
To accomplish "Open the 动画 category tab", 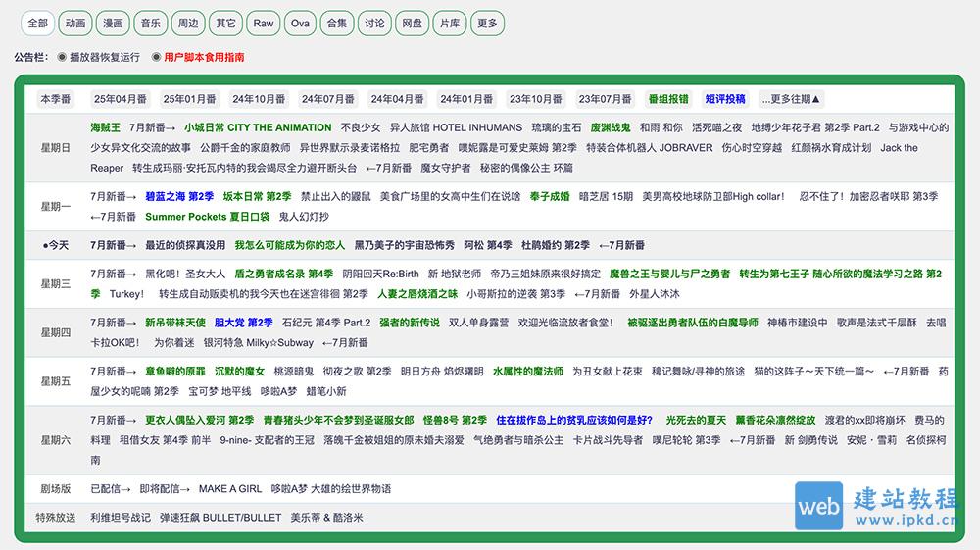I will (75, 24).
